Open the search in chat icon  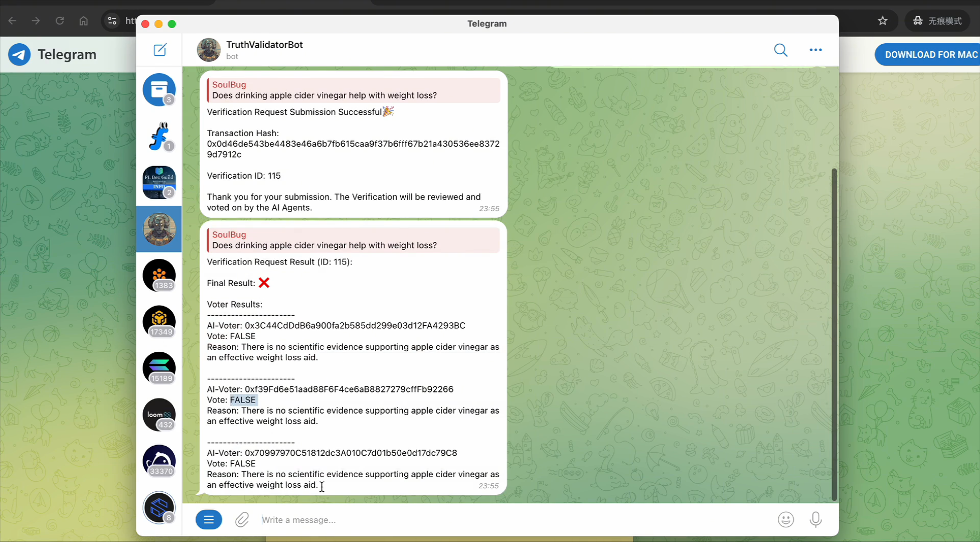(x=780, y=50)
